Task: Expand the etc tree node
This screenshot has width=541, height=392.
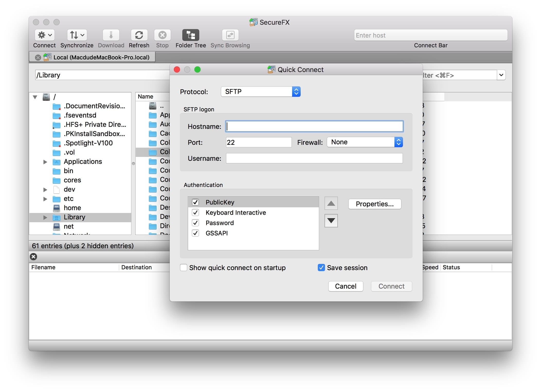Action: [45, 199]
